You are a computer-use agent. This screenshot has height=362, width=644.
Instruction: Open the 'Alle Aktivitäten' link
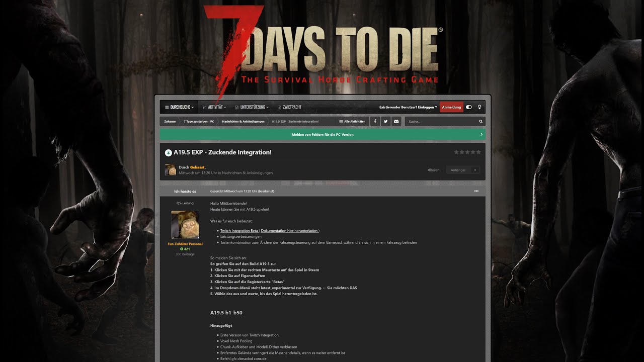tap(352, 122)
